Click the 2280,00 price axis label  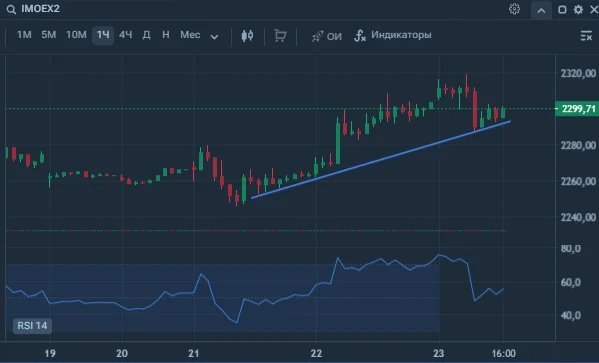coord(578,145)
